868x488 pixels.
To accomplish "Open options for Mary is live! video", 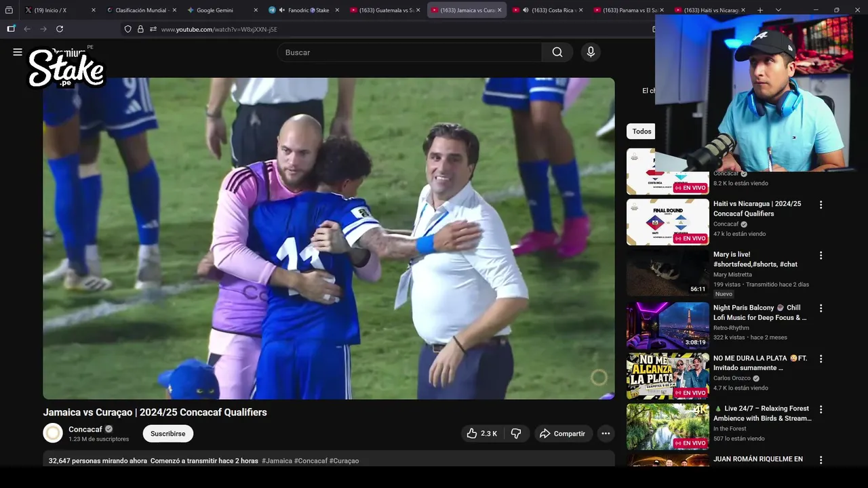I will pyautogui.click(x=821, y=256).
